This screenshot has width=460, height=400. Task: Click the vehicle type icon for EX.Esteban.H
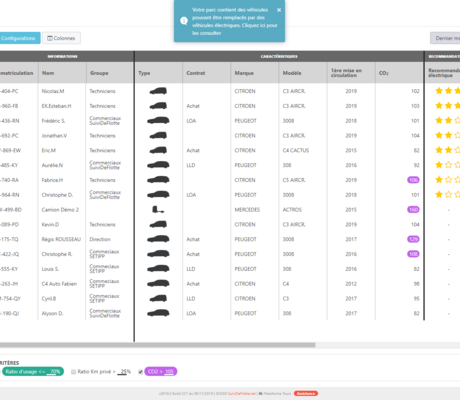point(158,106)
